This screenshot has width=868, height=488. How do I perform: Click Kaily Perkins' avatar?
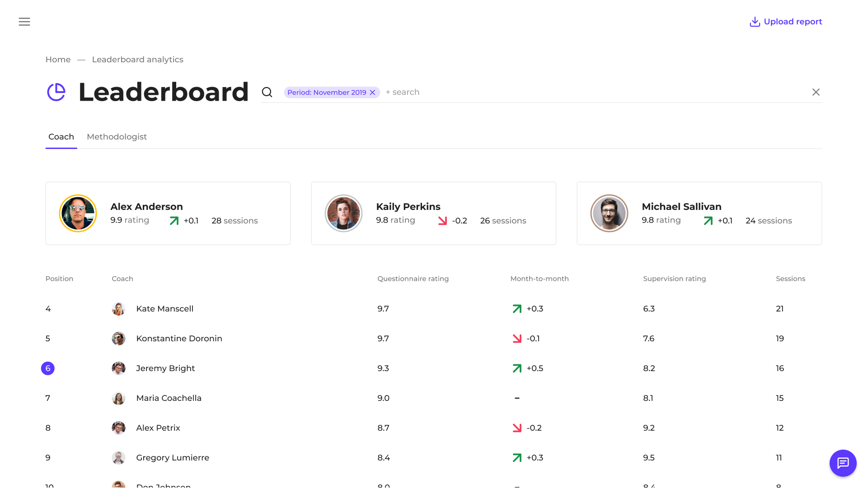343,214
